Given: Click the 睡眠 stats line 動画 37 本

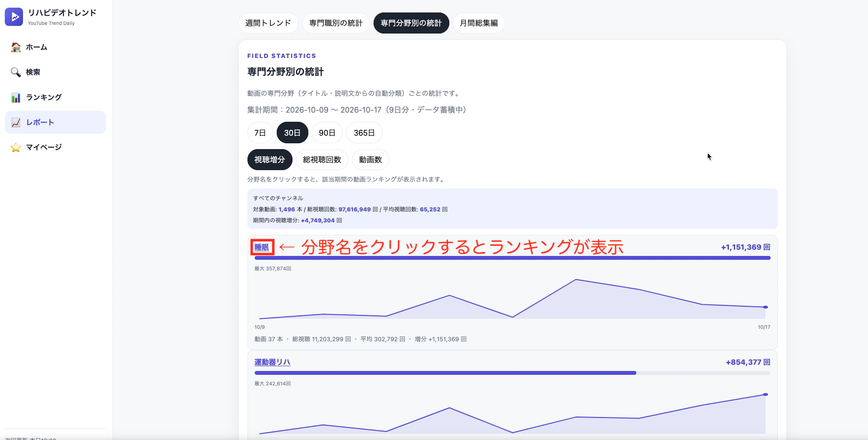Looking at the screenshot, I should click(269, 339).
